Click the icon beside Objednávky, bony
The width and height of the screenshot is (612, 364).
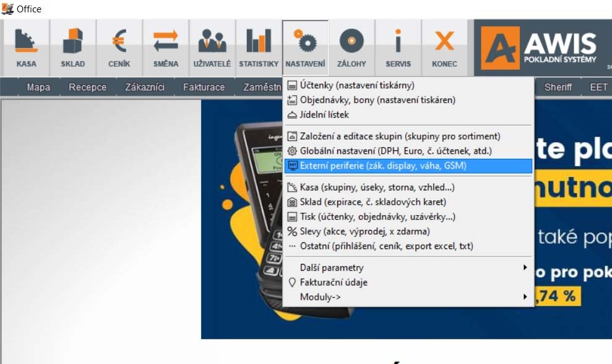pyautogui.click(x=292, y=100)
